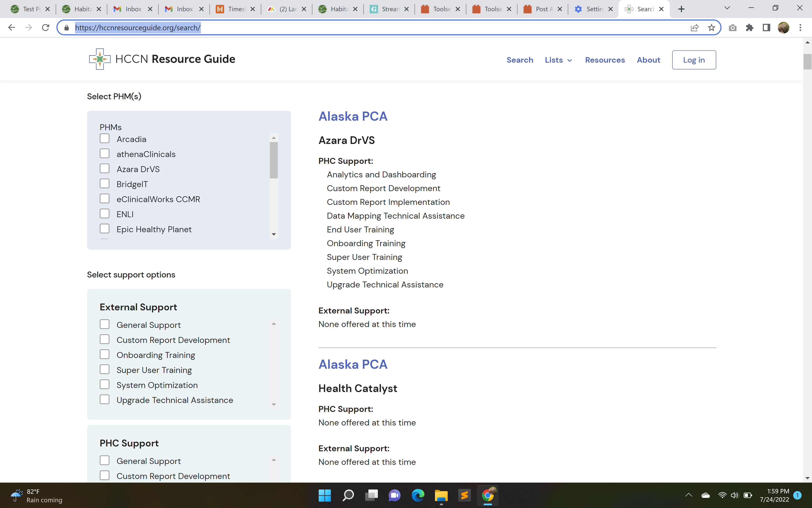Open Task View on the taskbar
812x508 pixels.
[x=371, y=495]
